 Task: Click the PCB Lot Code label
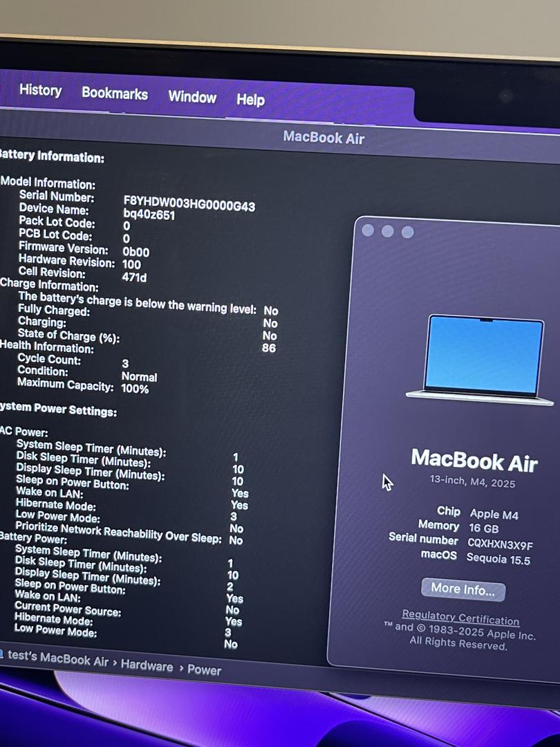click(x=55, y=234)
